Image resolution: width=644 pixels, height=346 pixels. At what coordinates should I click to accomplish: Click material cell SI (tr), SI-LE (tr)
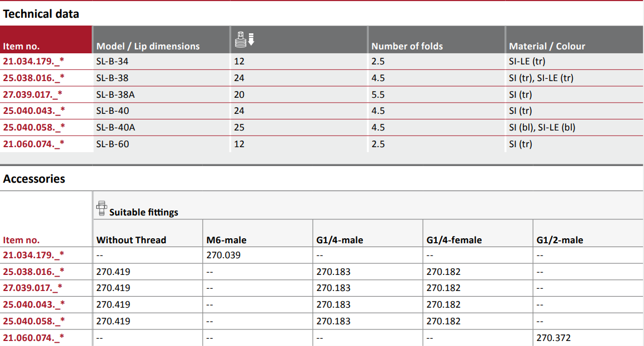(x=541, y=78)
